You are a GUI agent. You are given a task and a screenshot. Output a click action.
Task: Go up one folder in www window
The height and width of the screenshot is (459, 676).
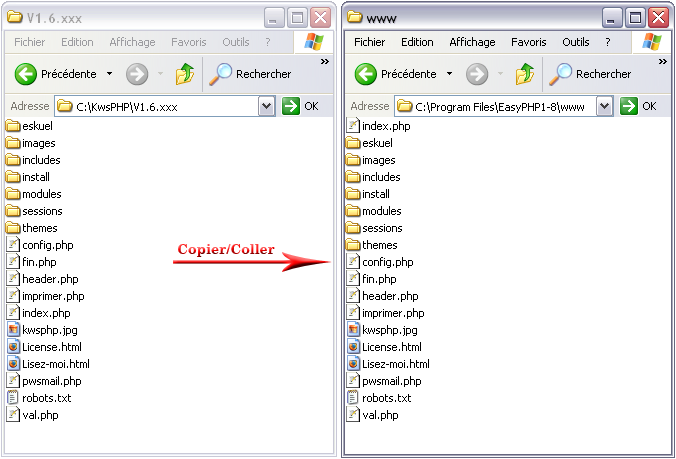(x=525, y=74)
